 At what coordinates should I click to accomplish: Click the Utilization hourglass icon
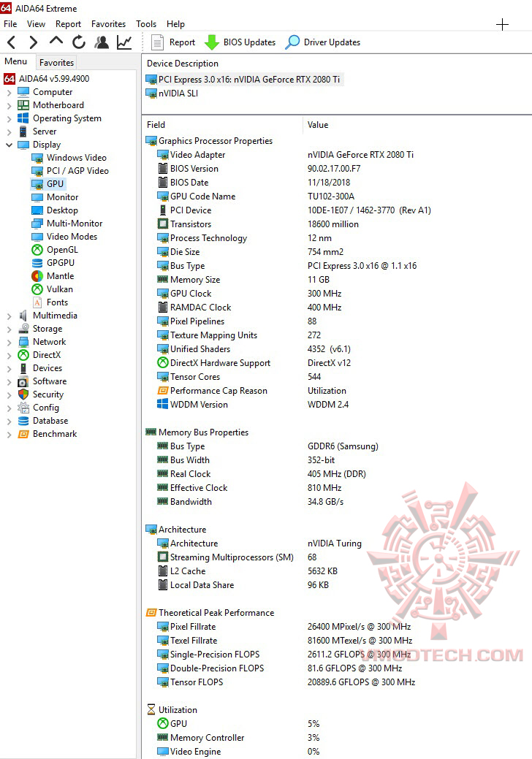pyautogui.click(x=151, y=709)
